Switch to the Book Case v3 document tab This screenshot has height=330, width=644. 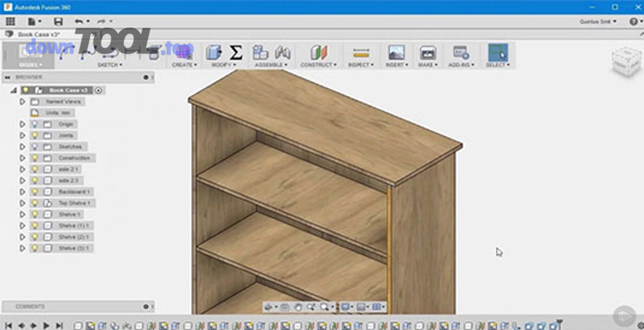point(38,34)
